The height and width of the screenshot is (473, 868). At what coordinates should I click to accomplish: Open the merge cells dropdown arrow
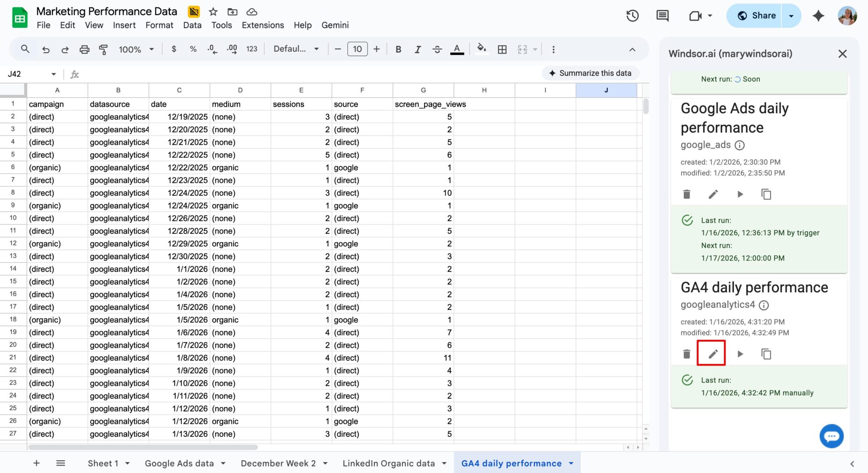535,50
